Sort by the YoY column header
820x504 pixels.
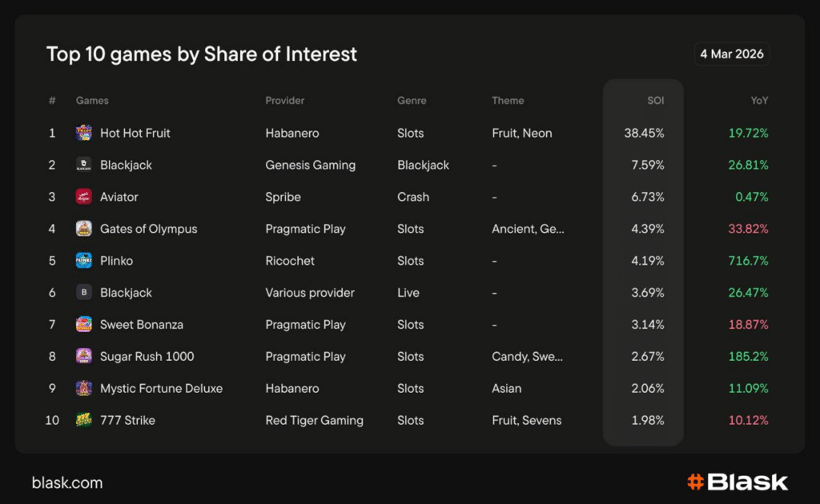758,101
